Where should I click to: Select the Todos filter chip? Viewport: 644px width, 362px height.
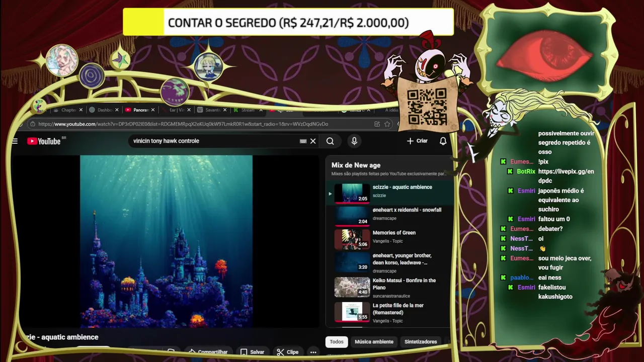(x=337, y=342)
